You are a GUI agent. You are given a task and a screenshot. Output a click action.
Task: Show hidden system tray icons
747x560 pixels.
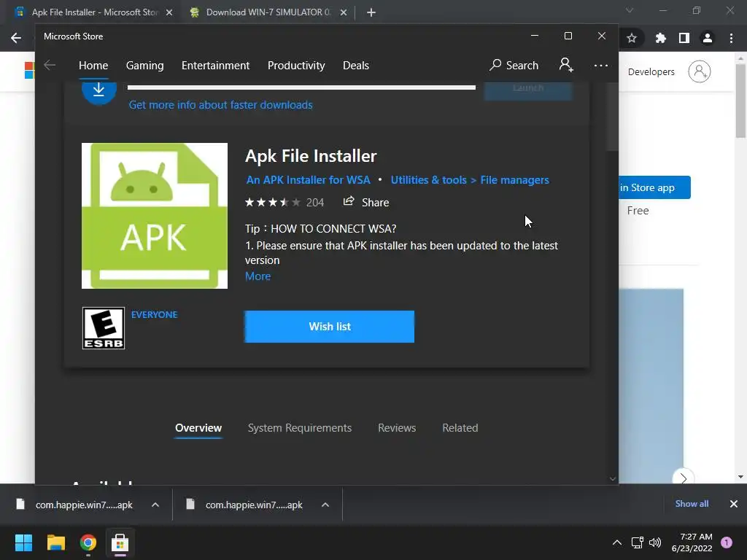(x=617, y=542)
